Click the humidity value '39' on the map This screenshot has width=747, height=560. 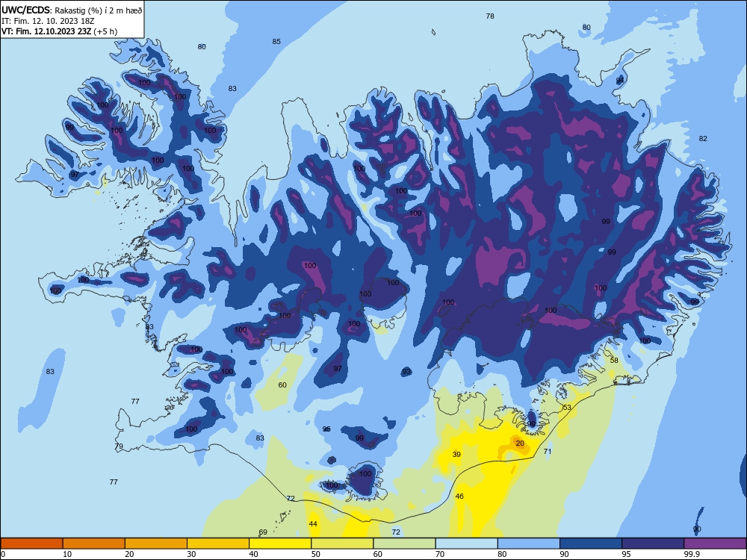tap(456, 454)
